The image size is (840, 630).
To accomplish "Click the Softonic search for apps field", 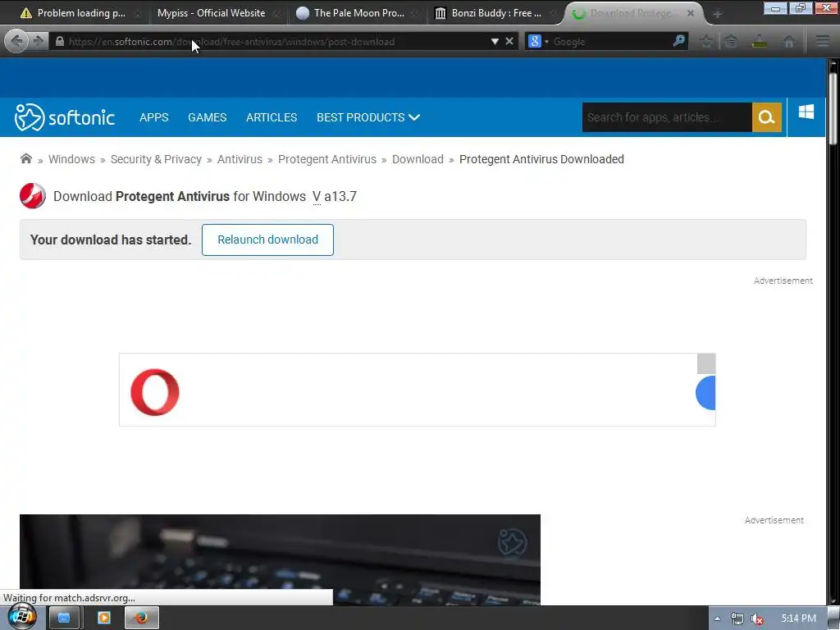I will coord(667,117).
